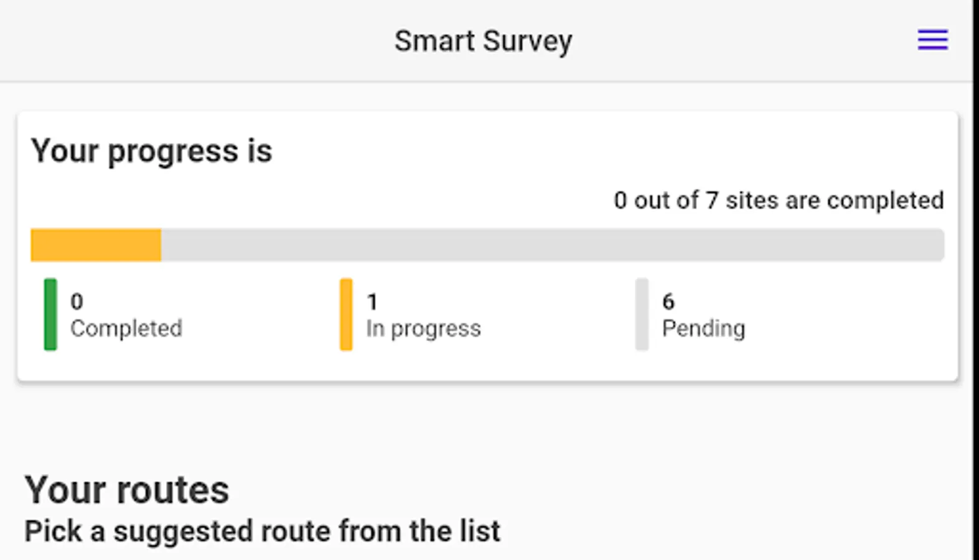Click the word "Survey" in the header
The width and height of the screenshot is (979, 560).
point(527,41)
